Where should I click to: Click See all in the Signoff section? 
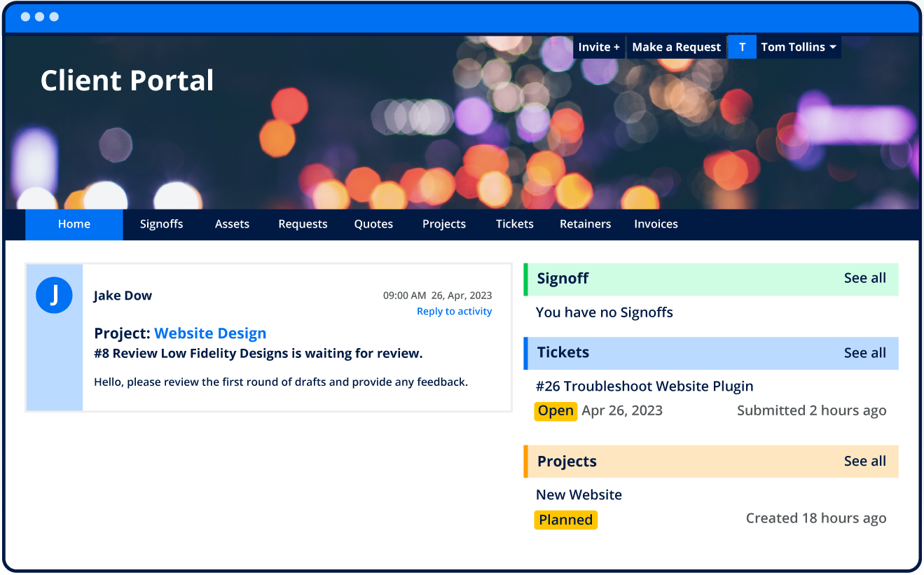tap(864, 278)
